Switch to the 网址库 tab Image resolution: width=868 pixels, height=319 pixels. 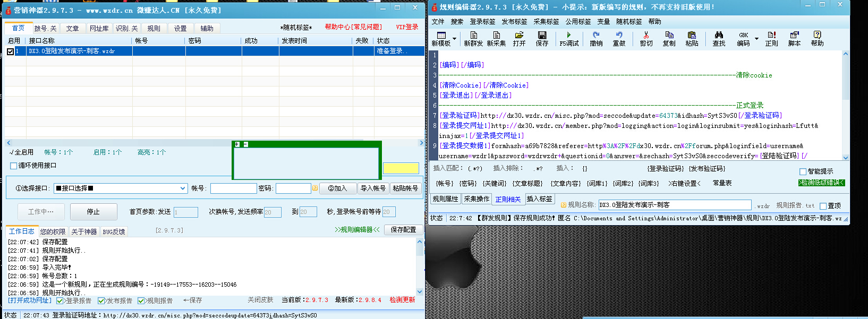(99, 29)
